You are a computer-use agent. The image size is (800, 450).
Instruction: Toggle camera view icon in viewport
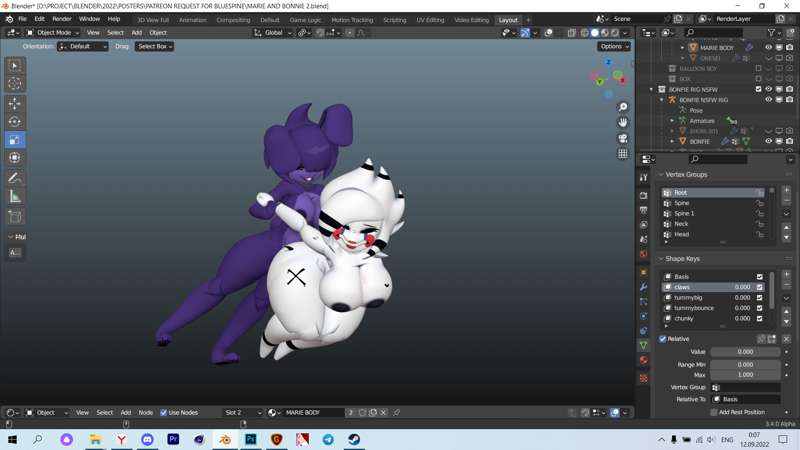[623, 138]
